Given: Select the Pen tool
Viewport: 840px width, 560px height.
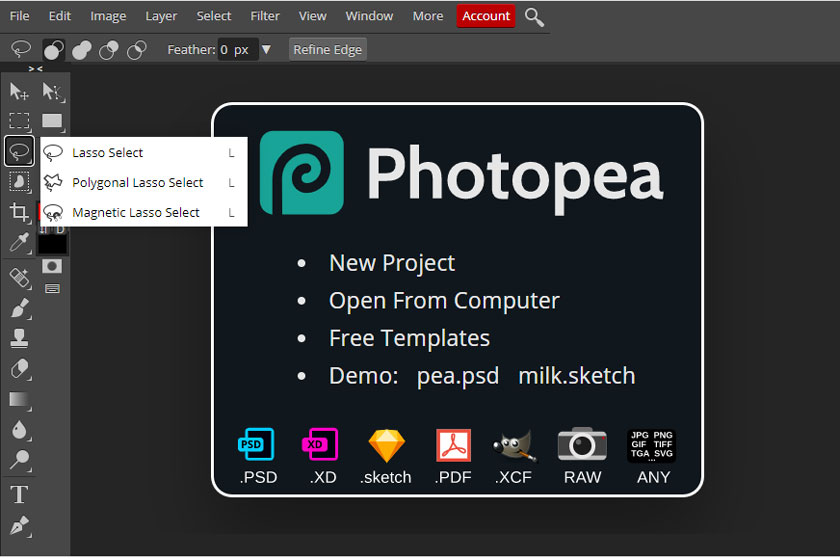Looking at the screenshot, I should [x=19, y=526].
